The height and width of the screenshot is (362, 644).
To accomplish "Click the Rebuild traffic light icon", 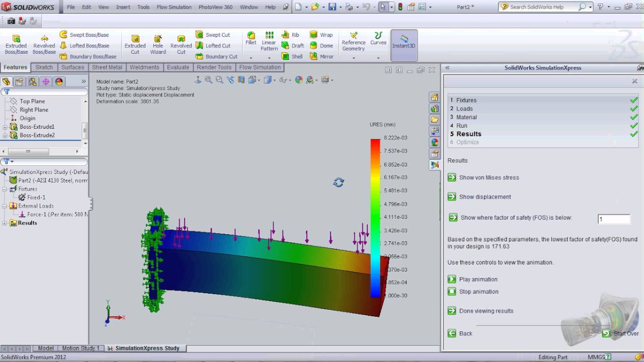I will click(400, 7).
